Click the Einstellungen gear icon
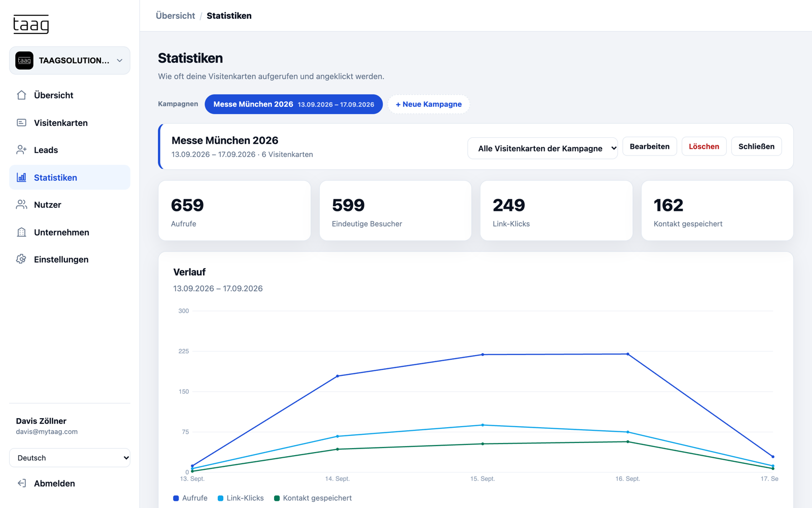Image resolution: width=812 pixels, height=508 pixels. tap(21, 259)
